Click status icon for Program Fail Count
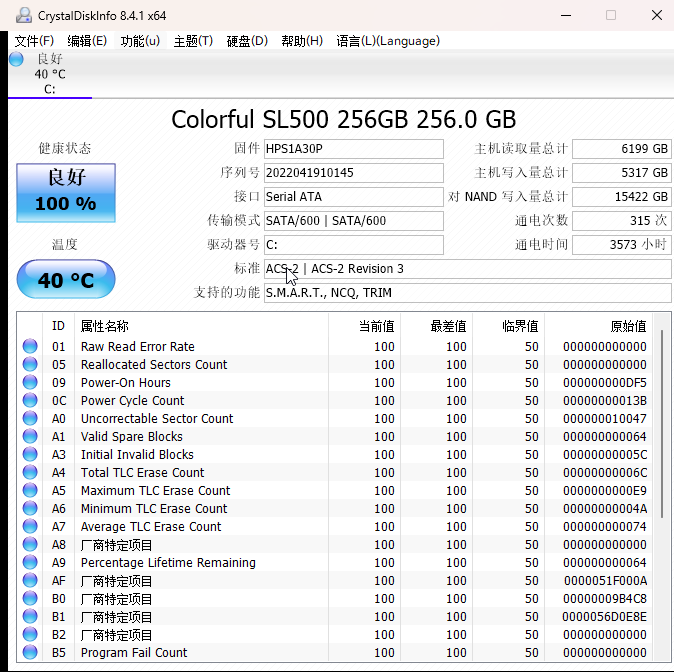The width and height of the screenshot is (674, 672). pyautogui.click(x=30, y=652)
